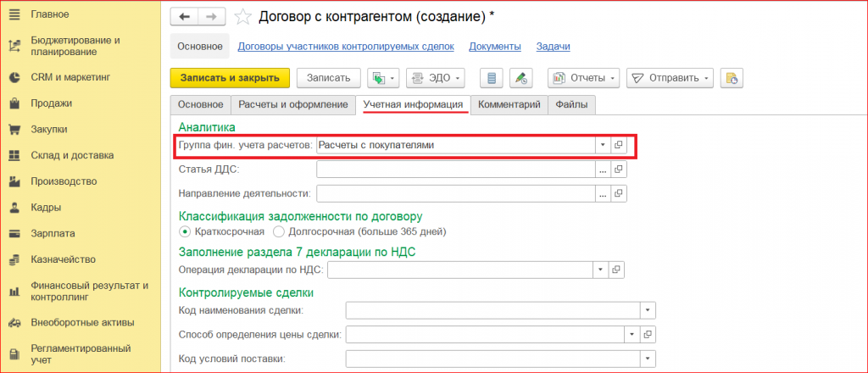Click the Склад и доставка grid icon
The height and width of the screenshot is (373, 868).
click(15, 155)
